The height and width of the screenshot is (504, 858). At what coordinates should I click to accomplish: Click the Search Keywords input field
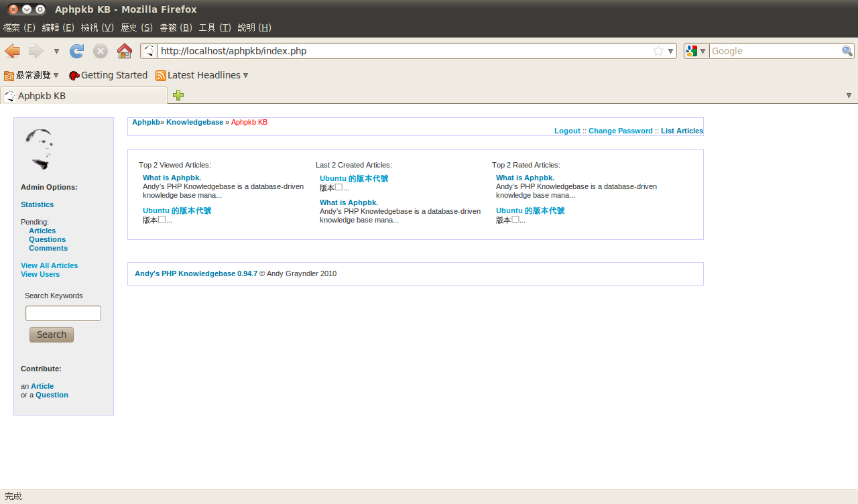click(x=63, y=313)
